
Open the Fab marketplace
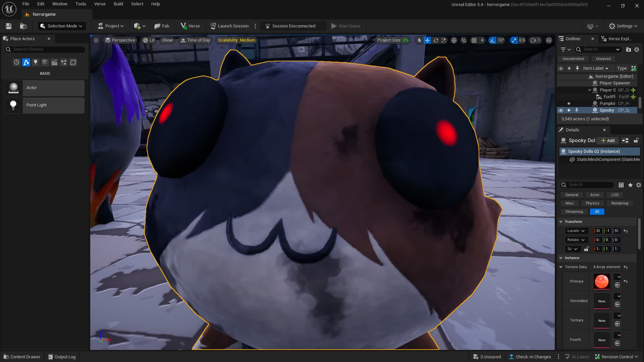coord(162,26)
